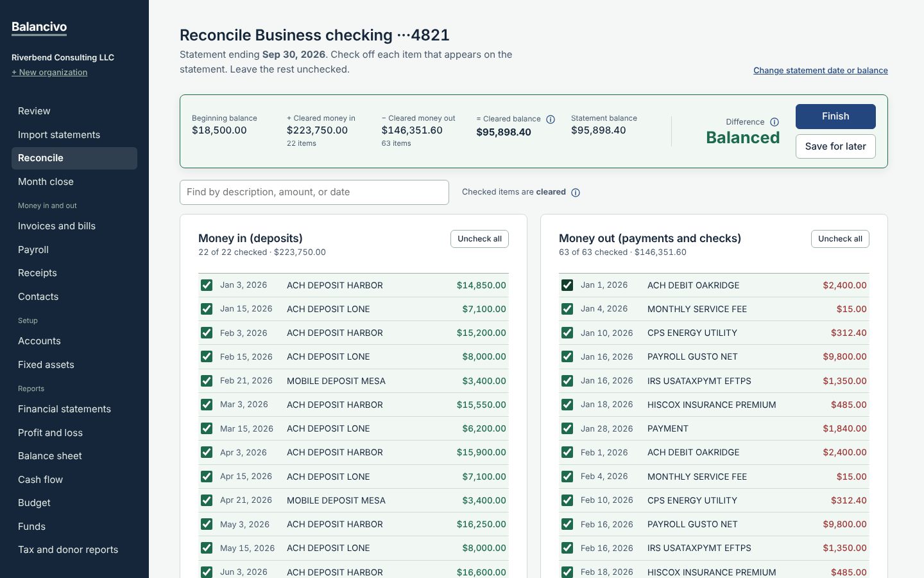924x578 pixels.
Task: Open Tax and donor reports
Action: (74, 550)
